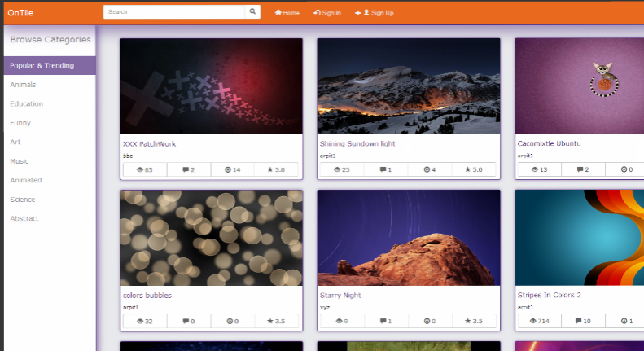Click author bbc under XXX PatchWork
Image resolution: width=644 pixels, height=351 pixels.
(x=128, y=156)
